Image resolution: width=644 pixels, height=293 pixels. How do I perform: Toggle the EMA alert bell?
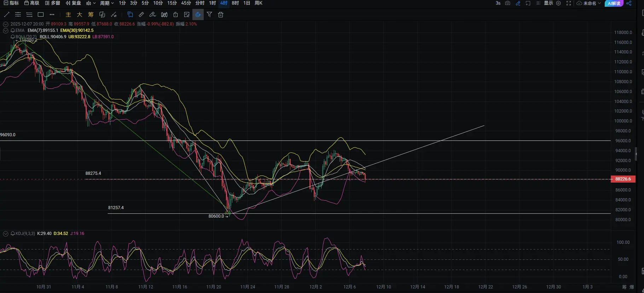coord(13,30)
